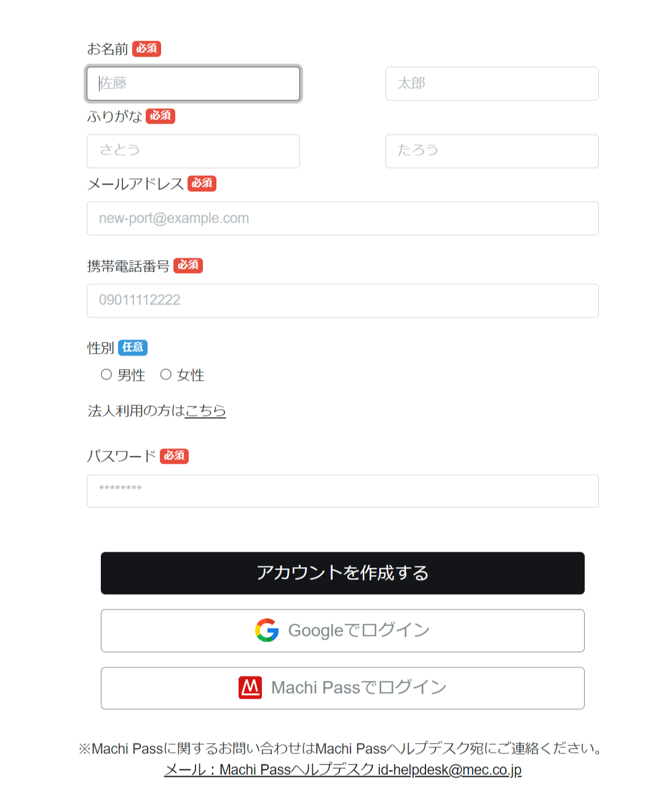The width and height of the screenshot is (672, 810).
Task: Click the Google logo icon
Action: click(267, 630)
